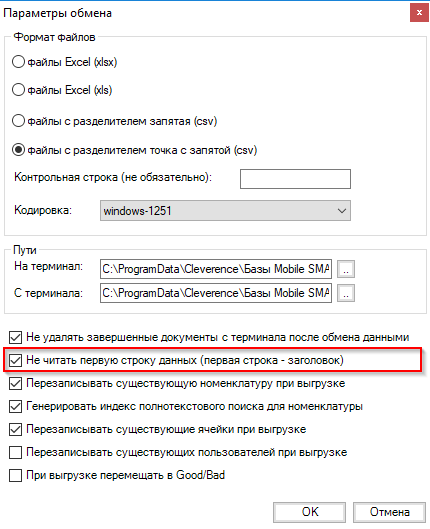Click the Контрольная строка input field
430x529 pixels.
coord(295,179)
